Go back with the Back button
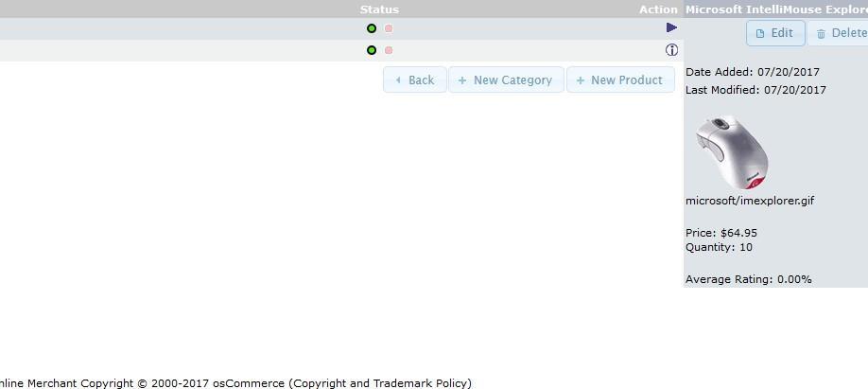The image size is (868, 389). (x=415, y=80)
